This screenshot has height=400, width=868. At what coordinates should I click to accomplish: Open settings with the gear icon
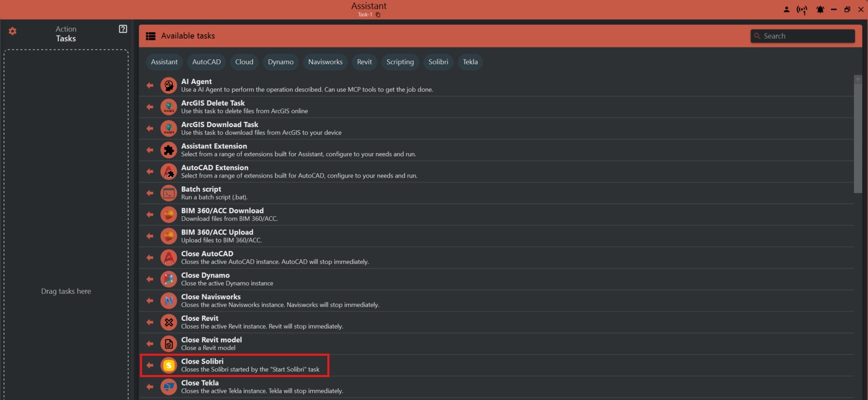pos(12,31)
